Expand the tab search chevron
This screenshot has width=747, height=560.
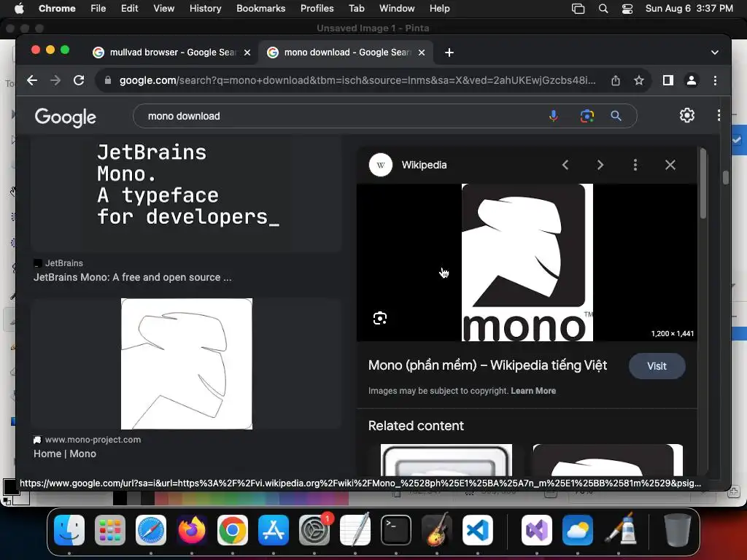715,52
